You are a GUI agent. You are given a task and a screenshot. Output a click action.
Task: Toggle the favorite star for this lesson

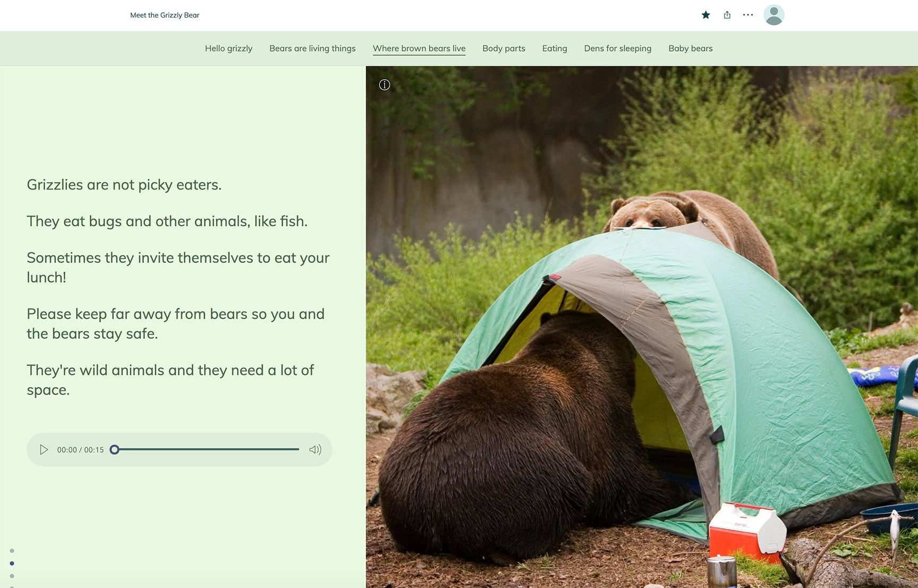[705, 15]
